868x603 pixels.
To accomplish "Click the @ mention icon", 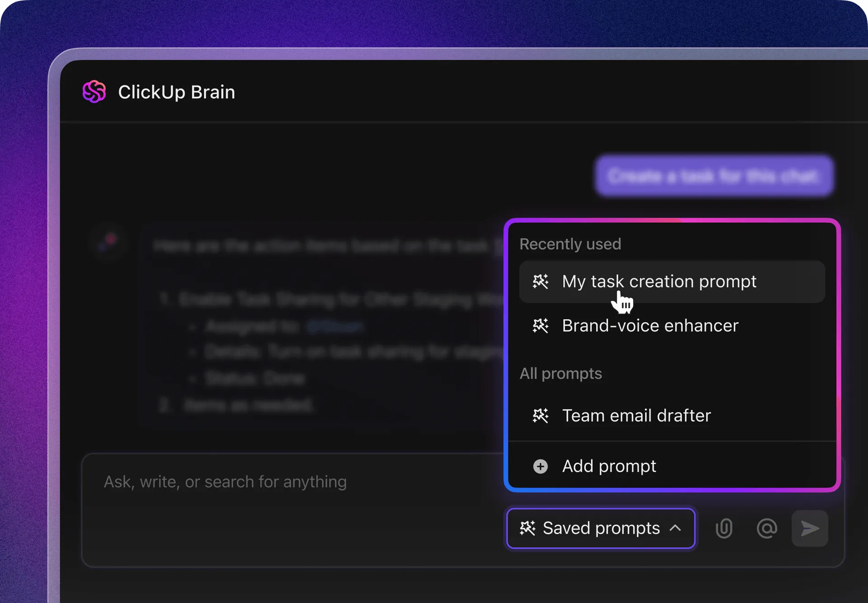I will (767, 528).
